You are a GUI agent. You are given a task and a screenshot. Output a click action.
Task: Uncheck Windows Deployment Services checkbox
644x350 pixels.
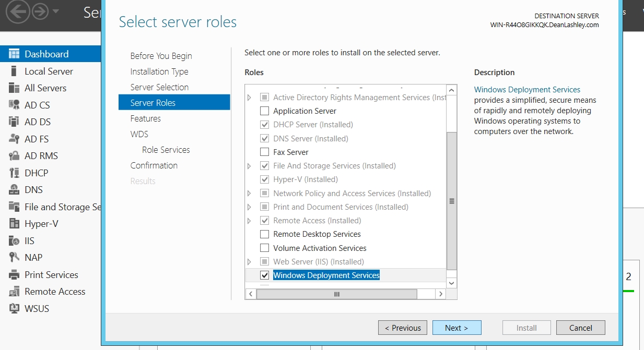(x=264, y=275)
